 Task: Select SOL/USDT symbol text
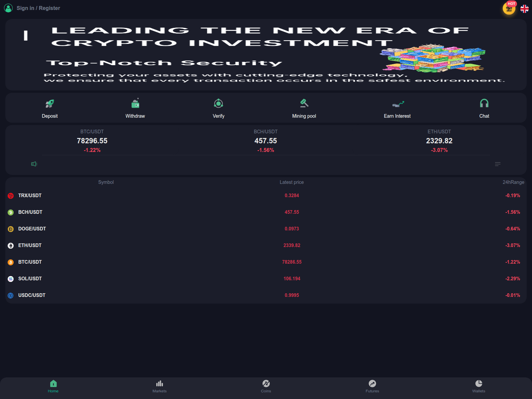pyautogui.click(x=30, y=279)
